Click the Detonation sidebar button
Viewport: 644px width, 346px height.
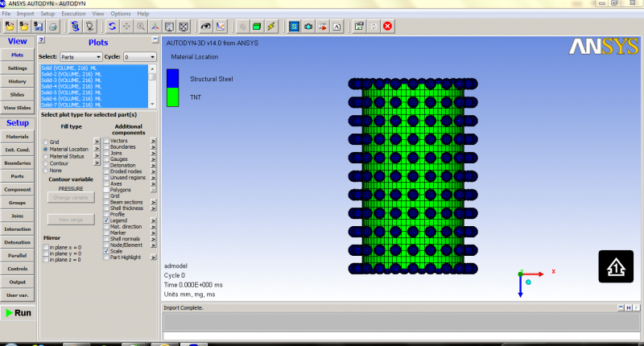pos(17,242)
